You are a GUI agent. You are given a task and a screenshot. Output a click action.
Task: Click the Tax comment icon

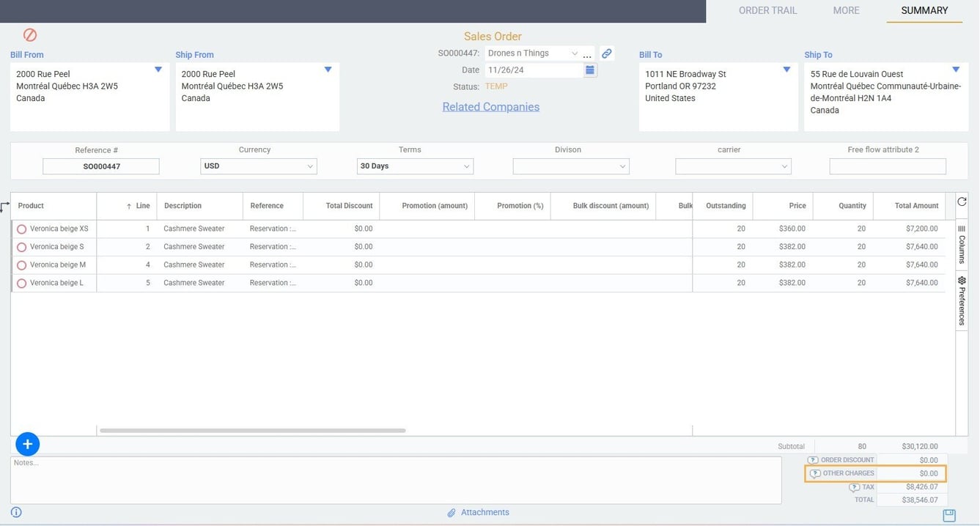tap(854, 487)
